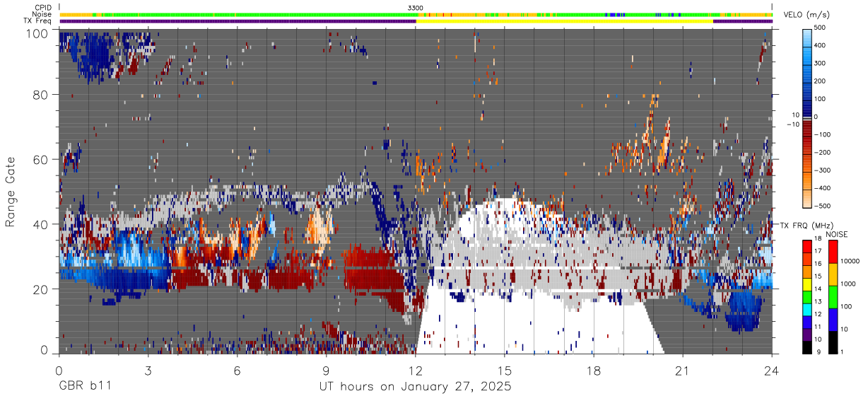The height and width of the screenshot is (401, 868).
Task: Click the yellow segment of the TX Freq strip
Action: pos(565,21)
